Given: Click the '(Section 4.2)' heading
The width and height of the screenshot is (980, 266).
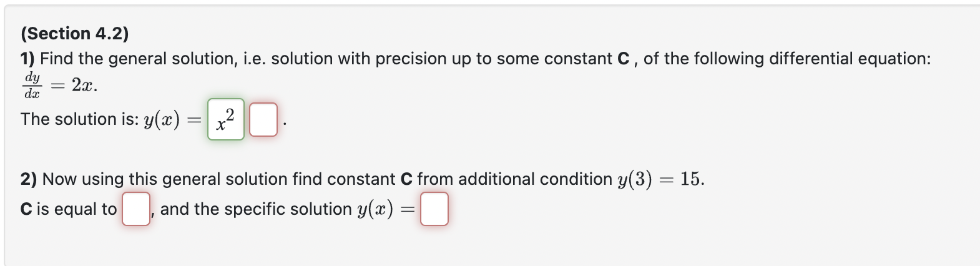Looking at the screenshot, I should point(74,33).
